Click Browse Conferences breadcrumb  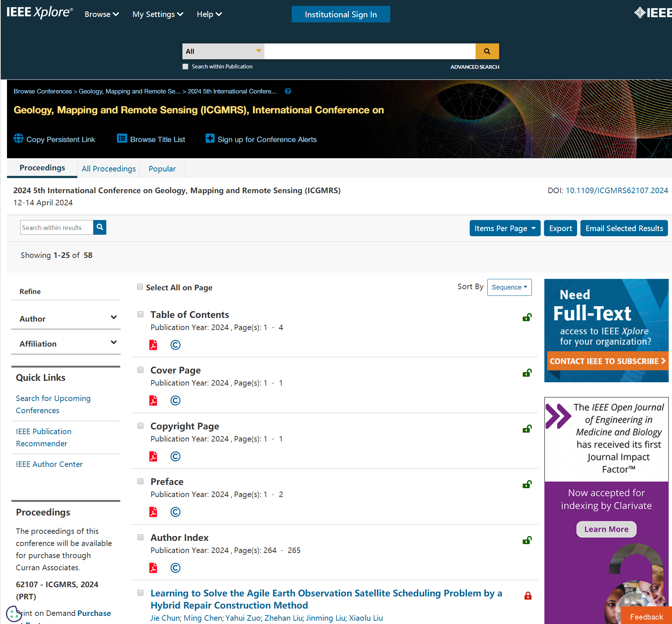tap(43, 91)
